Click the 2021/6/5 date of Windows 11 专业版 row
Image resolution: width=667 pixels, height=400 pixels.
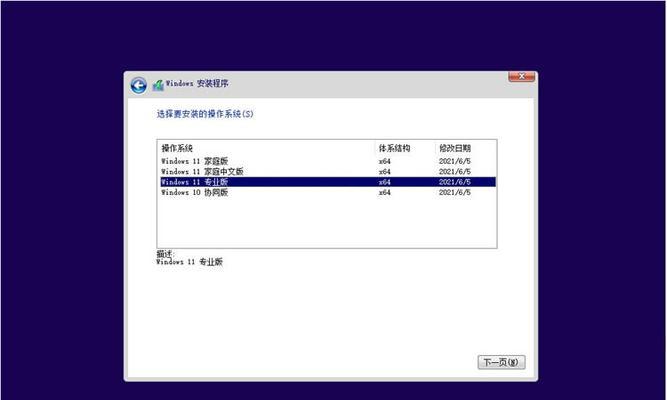tap(455, 182)
